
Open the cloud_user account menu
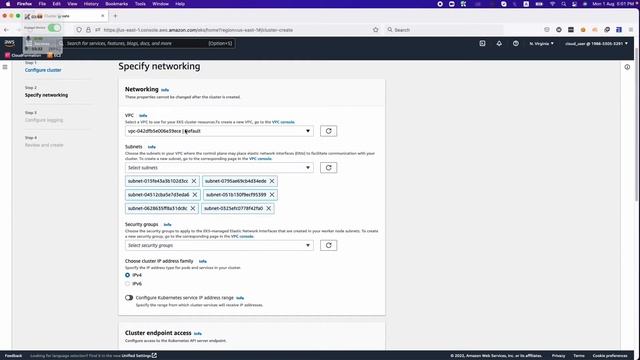pos(596,43)
